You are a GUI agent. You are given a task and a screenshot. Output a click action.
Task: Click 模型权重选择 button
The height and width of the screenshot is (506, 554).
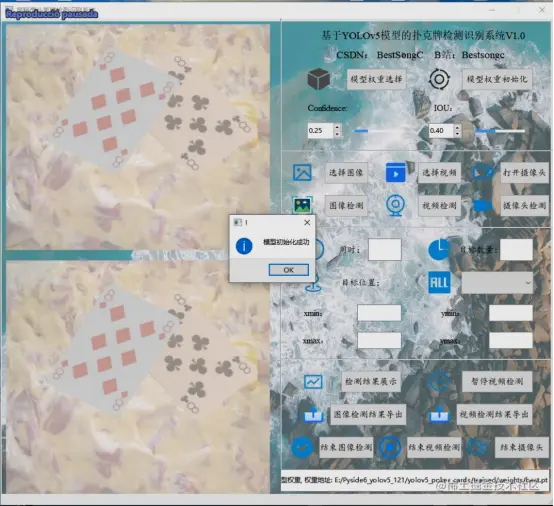[376, 79]
